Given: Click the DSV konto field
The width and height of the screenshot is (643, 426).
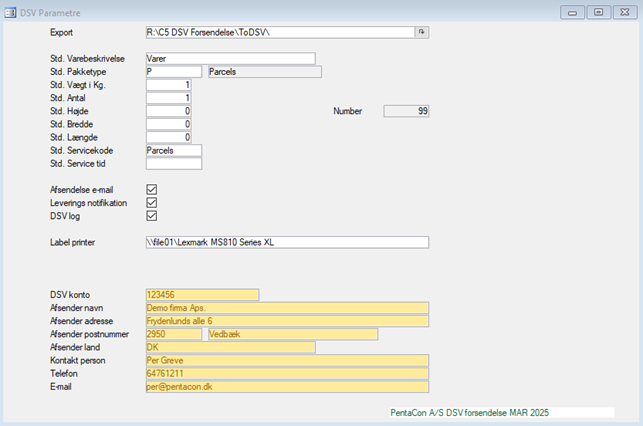Looking at the screenshot, I should (x=201, y=295).
